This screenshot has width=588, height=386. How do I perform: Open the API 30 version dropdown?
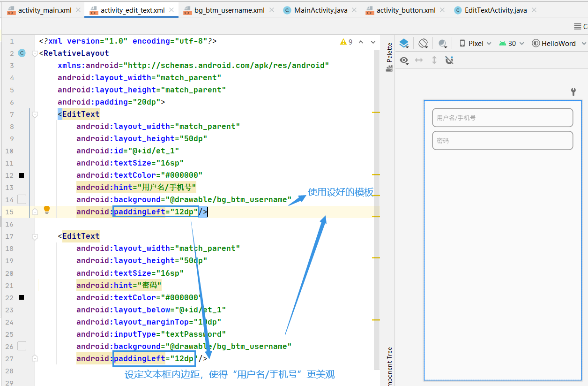tap(512, 43)
